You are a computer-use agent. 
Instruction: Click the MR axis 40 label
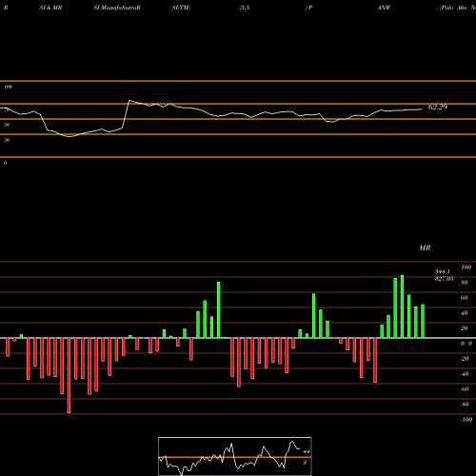465,313
